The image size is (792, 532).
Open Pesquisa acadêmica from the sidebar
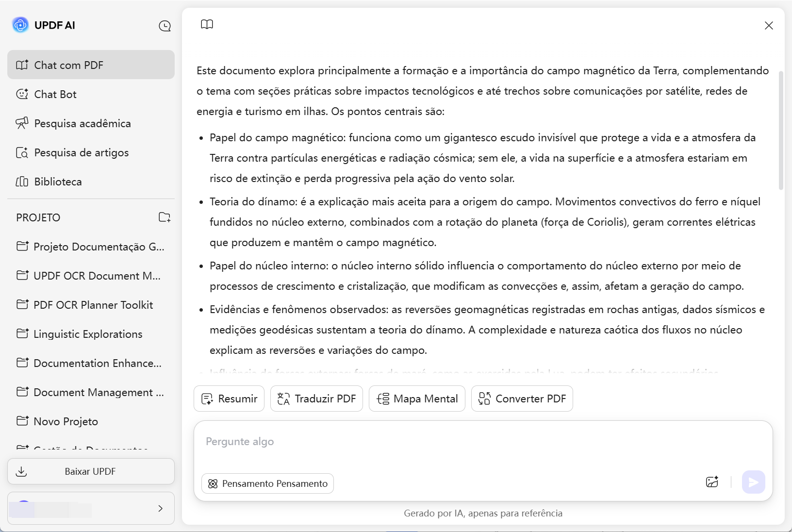coord(82,123)
